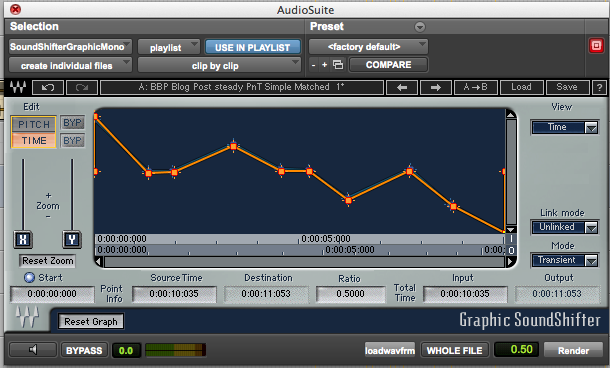Open the preset circular arrow menu
Image resolution: width=610 pixels, height=368 pixels.
click(419, 27)
